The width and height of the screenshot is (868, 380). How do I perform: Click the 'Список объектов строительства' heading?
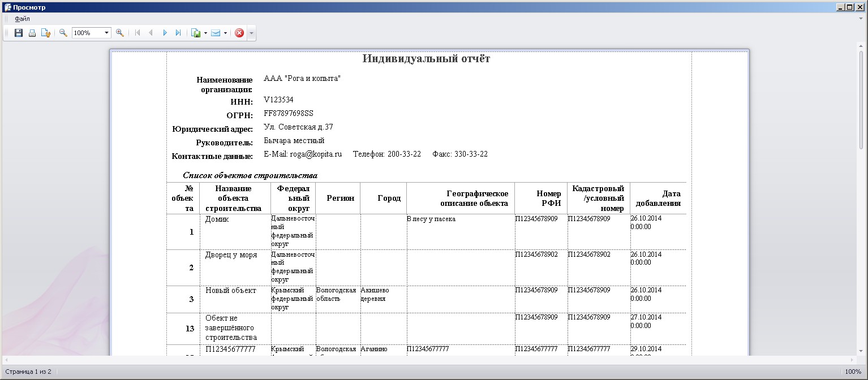click(250, 175)
